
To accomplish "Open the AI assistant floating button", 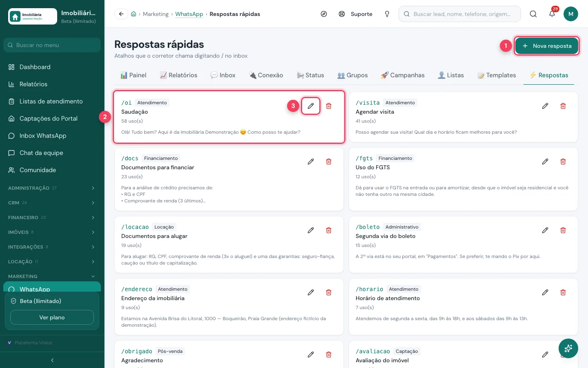I will (568, 349).
